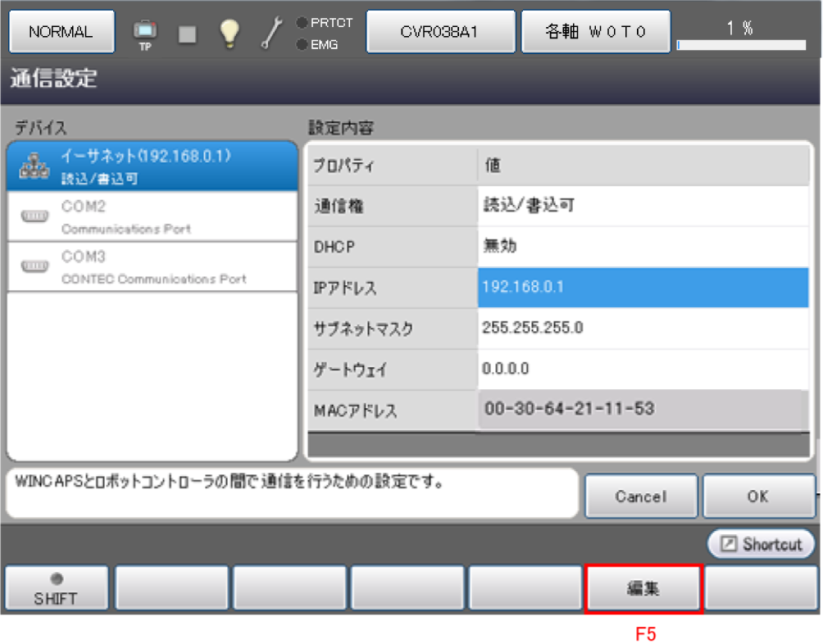This screenshot has width=823, height=644.
Task: Select the IPアドレス value 192.168.0.1
Action: [x=643, y=288]
